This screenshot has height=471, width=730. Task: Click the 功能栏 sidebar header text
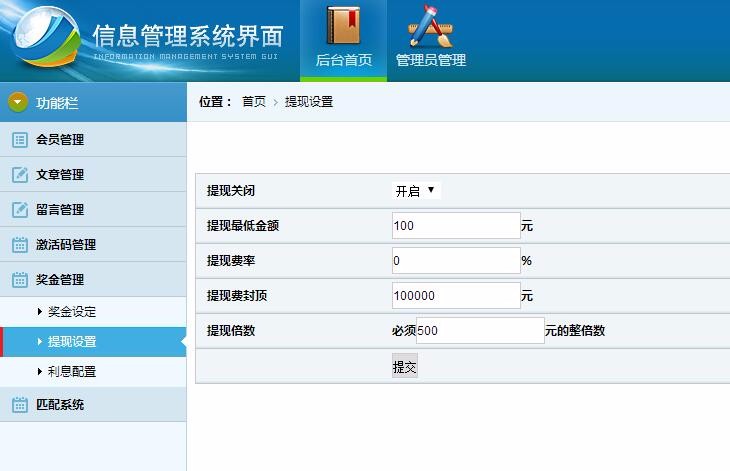click(x=57, y=102)
